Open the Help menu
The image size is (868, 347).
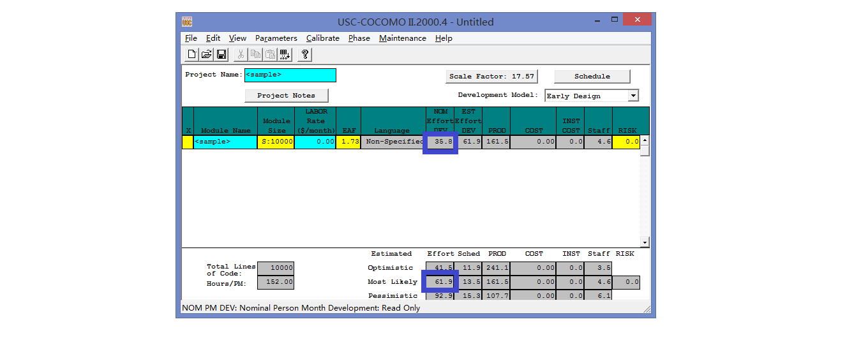click(x=444, y=38)
